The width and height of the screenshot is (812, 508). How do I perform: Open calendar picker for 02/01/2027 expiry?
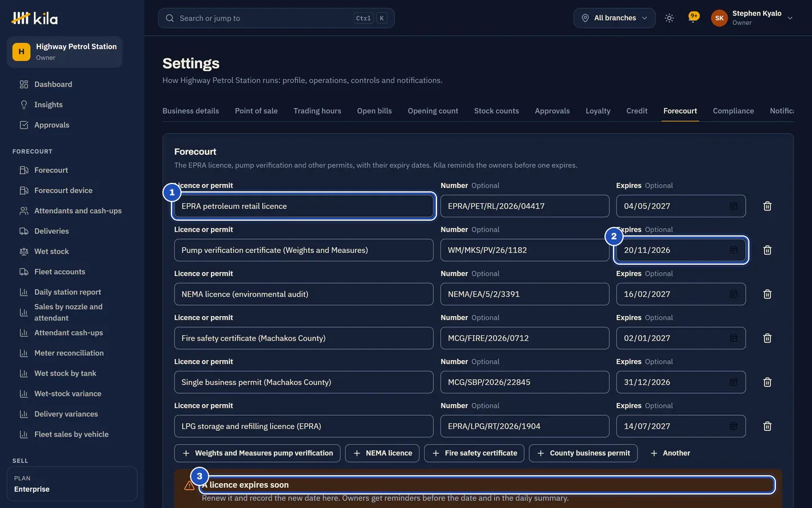point(733,338)
